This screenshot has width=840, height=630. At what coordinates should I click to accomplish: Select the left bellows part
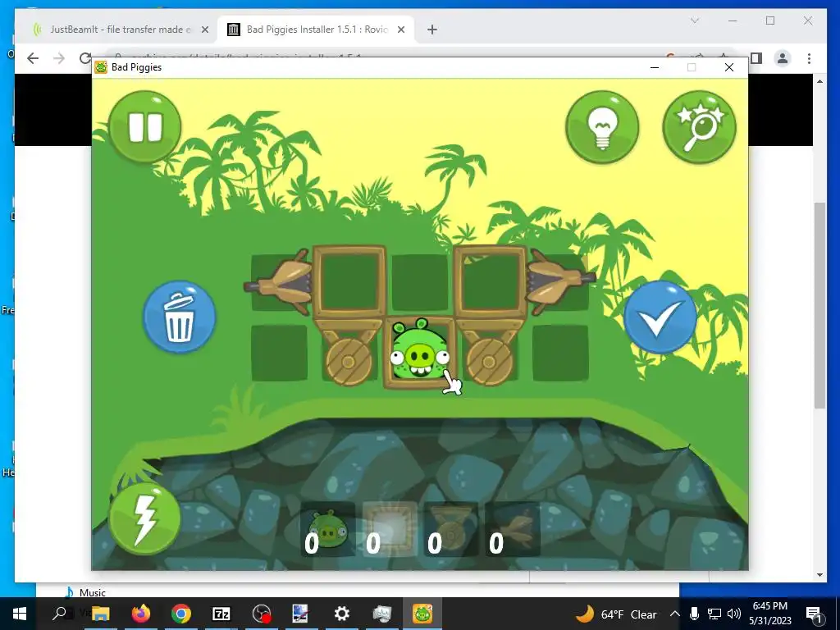tap(278, 282)
